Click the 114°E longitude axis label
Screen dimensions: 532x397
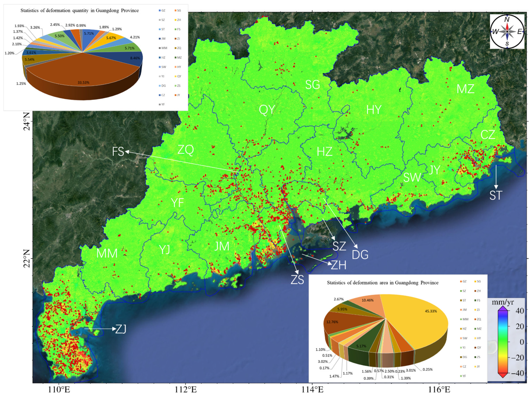312,389
